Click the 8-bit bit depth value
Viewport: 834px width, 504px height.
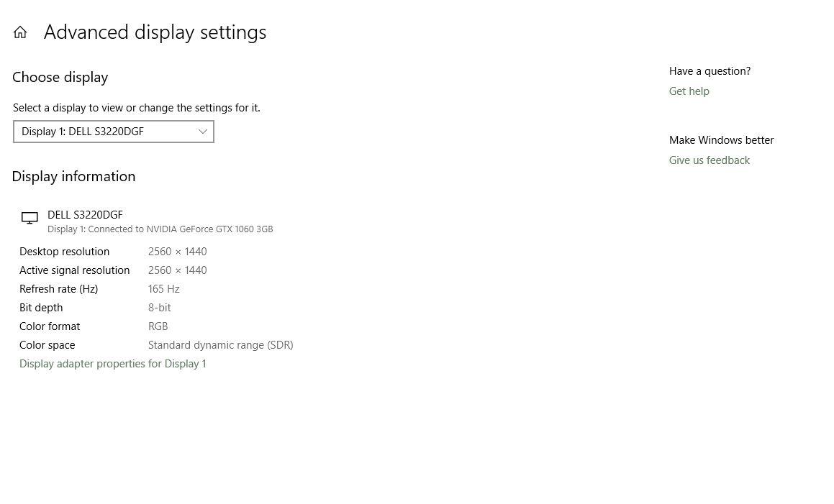159,308
